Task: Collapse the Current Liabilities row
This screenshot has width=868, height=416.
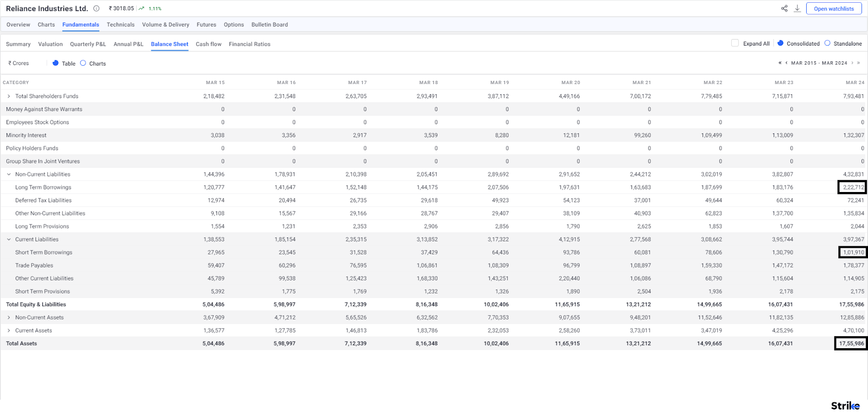Action: tap(9, 239)
